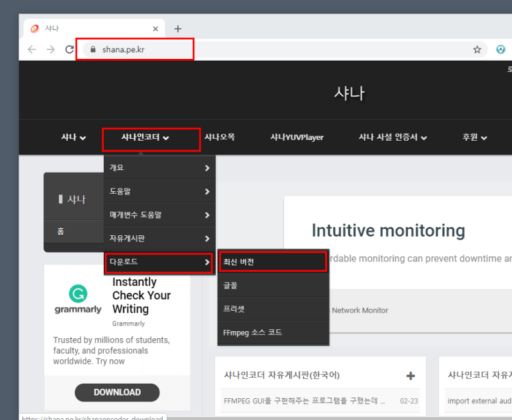Screen dimensions: 512x420
Task: Bookmark this page with star icon
Action: (x=477, y=50)
